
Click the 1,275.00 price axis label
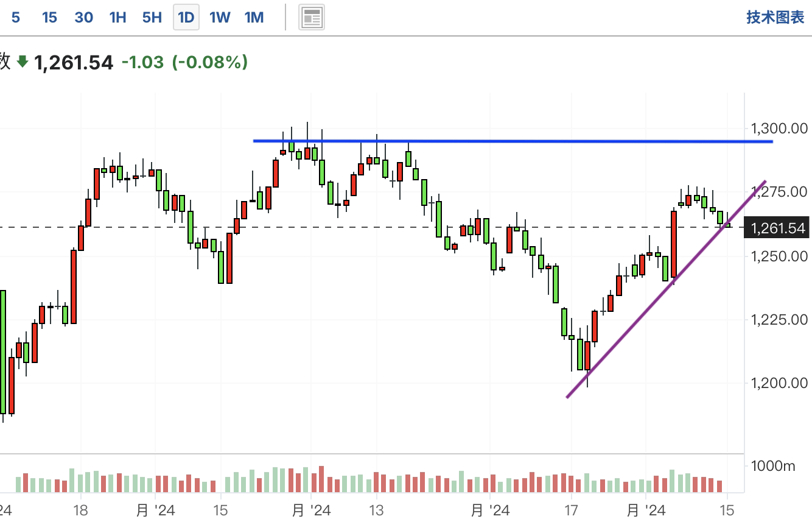click(780, 192)
